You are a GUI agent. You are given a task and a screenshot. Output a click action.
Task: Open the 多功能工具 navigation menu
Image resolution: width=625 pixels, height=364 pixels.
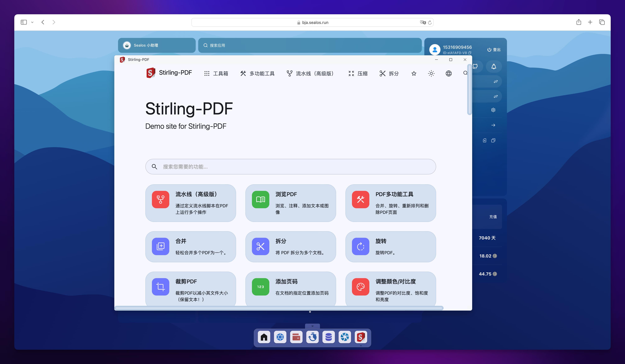pos(257,73)
